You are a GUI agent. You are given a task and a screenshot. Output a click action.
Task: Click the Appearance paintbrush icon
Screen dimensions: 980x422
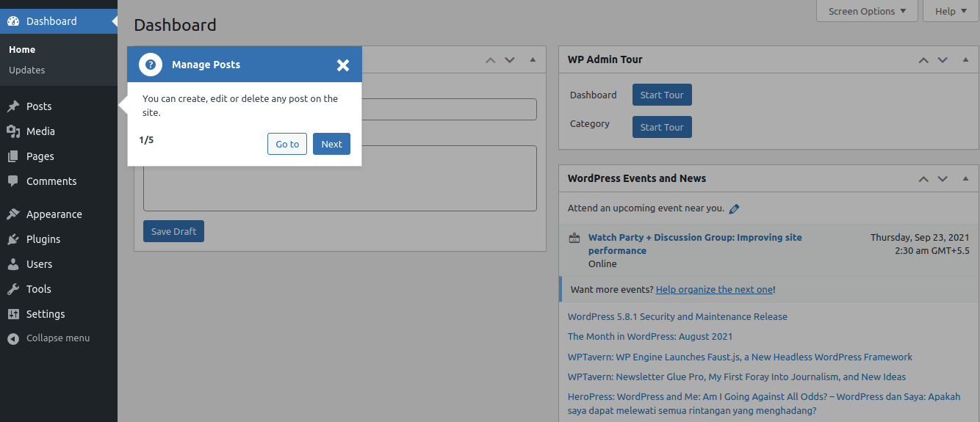point(13,214)
